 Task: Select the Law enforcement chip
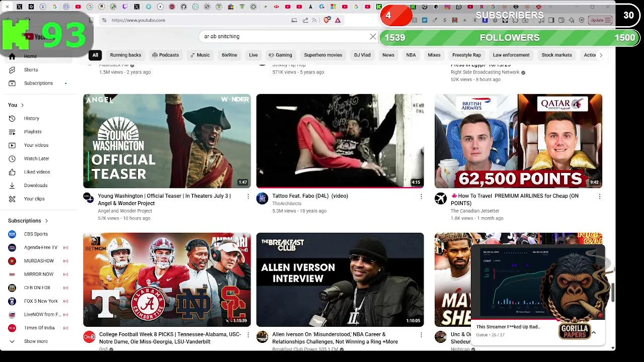click(x=511, y=55)
